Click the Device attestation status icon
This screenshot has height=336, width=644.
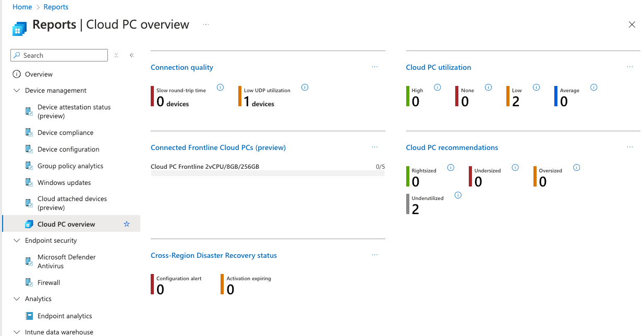pos(29,111)
